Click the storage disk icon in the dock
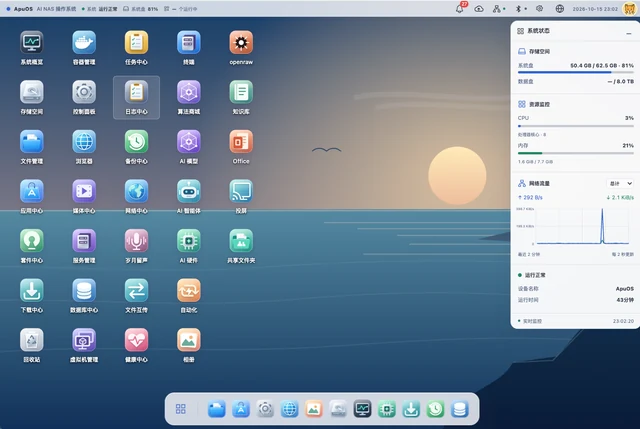This screenshot has width=640, height=429. click(338, 409)
